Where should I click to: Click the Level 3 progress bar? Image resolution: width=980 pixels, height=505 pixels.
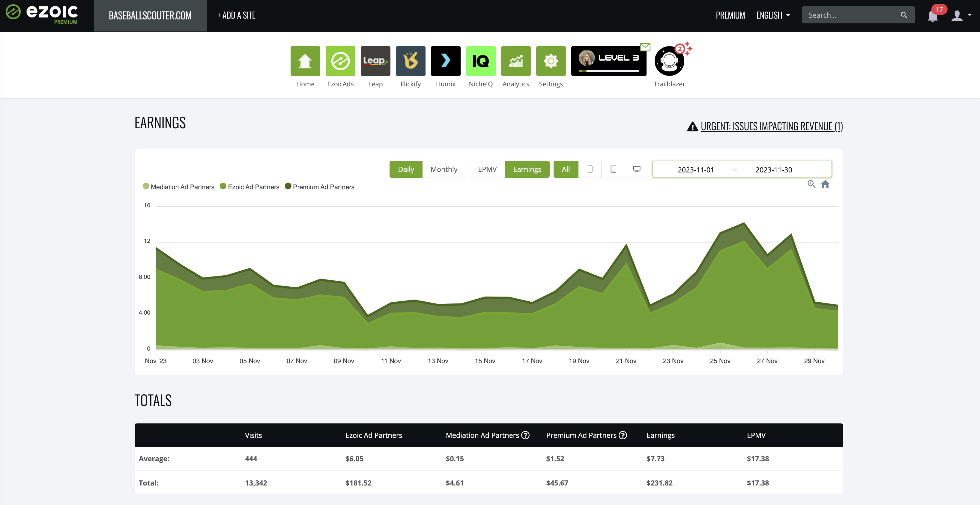(x=608, y=71)
